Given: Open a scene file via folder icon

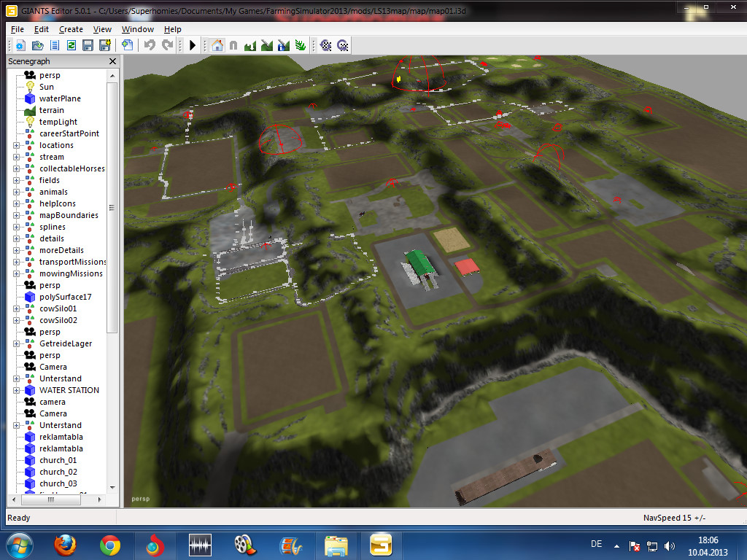Looking at the screenshot, I should [37, 46].
